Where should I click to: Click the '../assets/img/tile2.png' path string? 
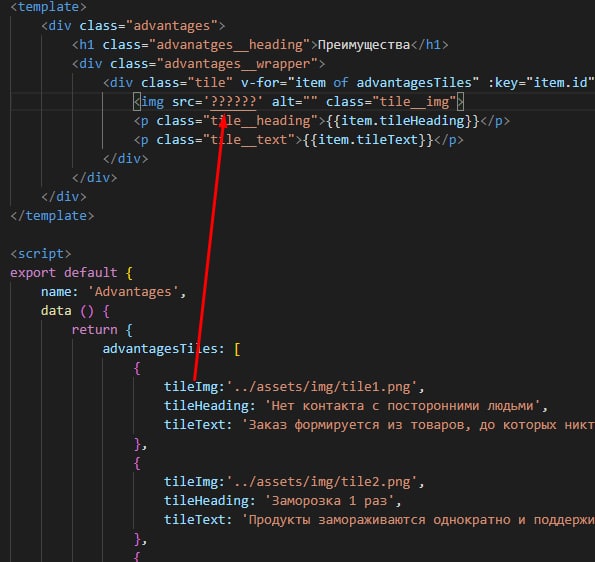tap(322, 482)
